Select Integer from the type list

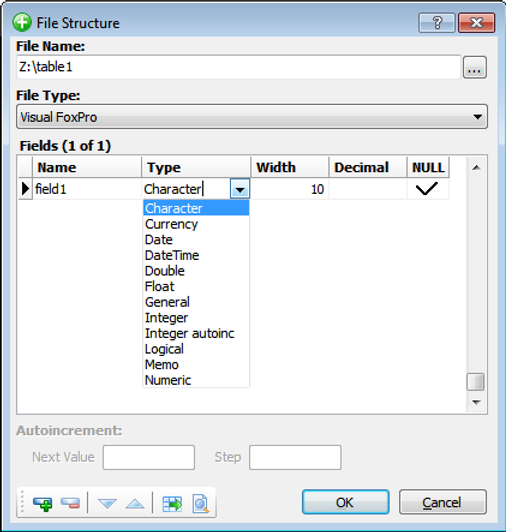click(x=196, y=318)
